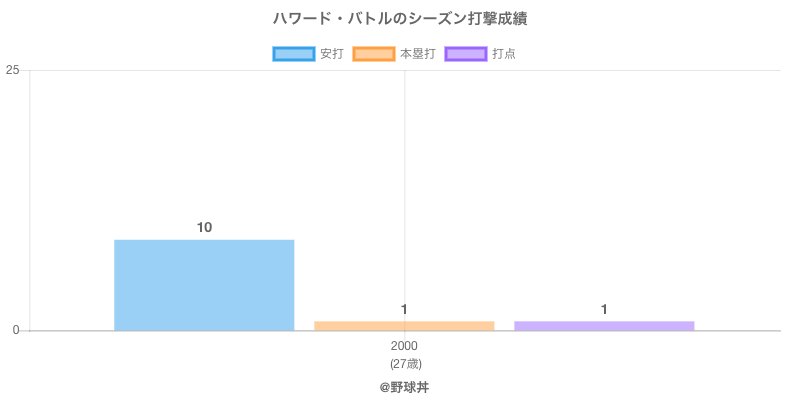800x400 pixels.
Task: Select the purple 打点 bar
Action: point(604,325)
